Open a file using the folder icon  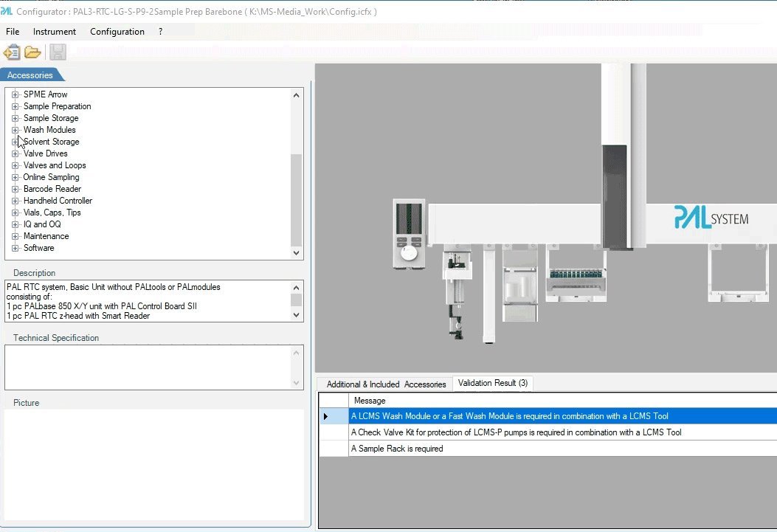[32, 52]
